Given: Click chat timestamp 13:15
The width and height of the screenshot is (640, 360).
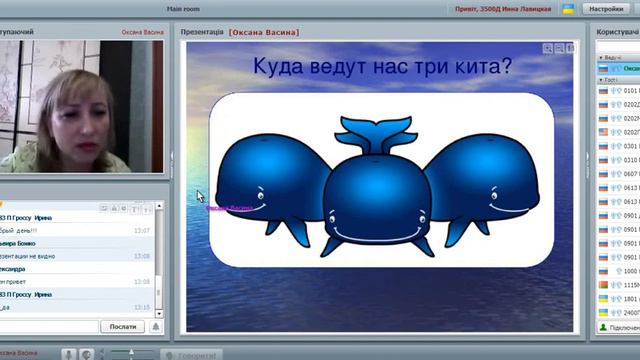Looking at the screenshot, I should point(142,307).
